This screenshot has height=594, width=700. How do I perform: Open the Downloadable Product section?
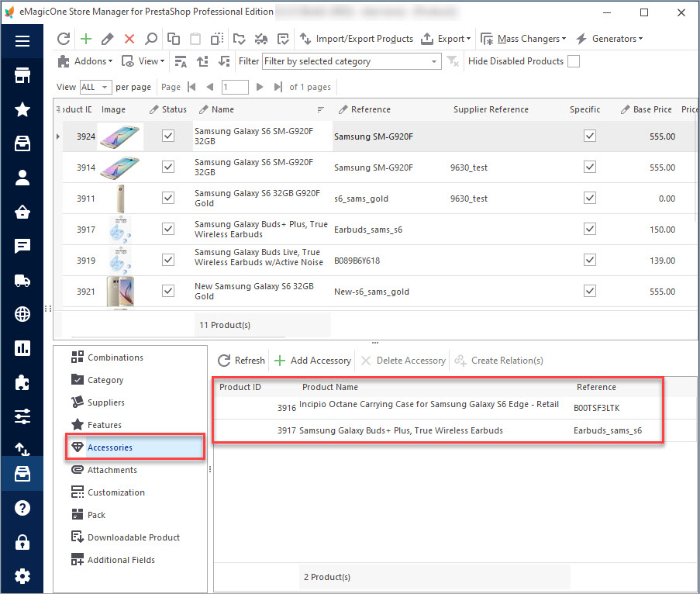tap(126, 537)
